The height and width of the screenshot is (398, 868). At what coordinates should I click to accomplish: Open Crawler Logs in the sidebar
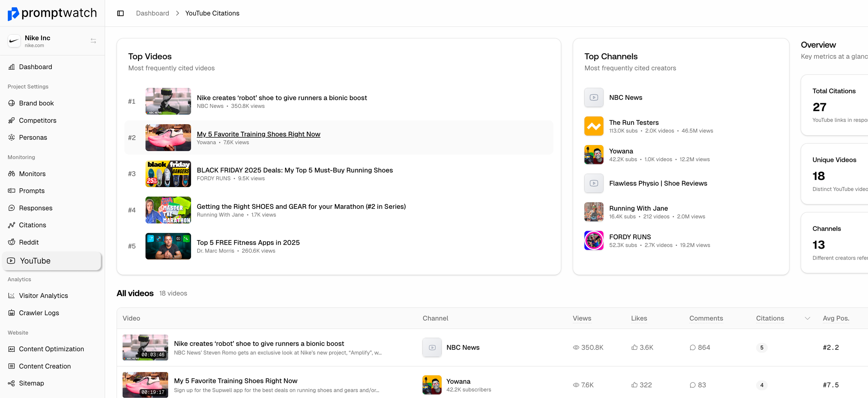click(x=39, y=313)
